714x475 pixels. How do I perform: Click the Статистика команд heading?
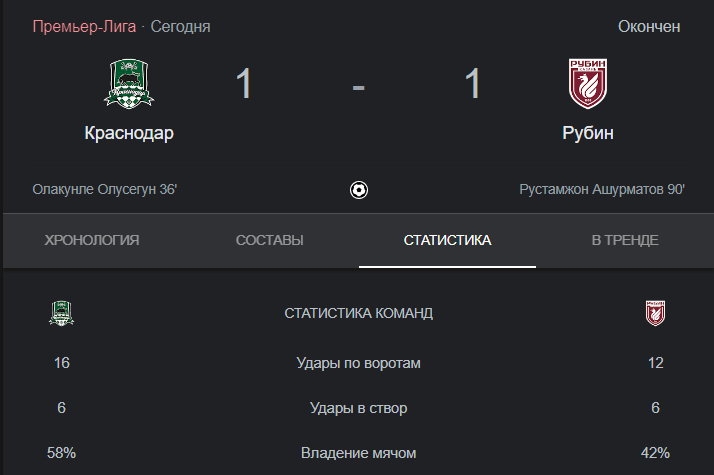tap(359, 313)
